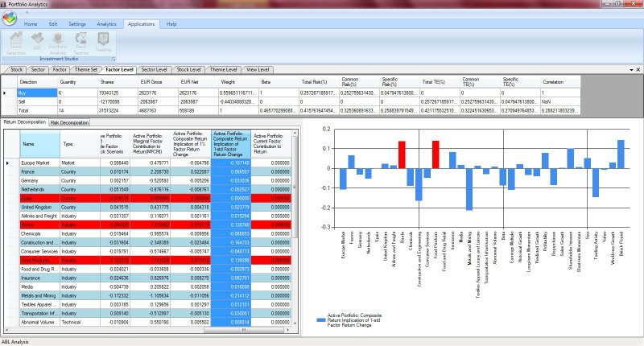Open the application orb menu button
Image resolution: width=644 pixels, height=346 pixels.
(x=10, y=18)
